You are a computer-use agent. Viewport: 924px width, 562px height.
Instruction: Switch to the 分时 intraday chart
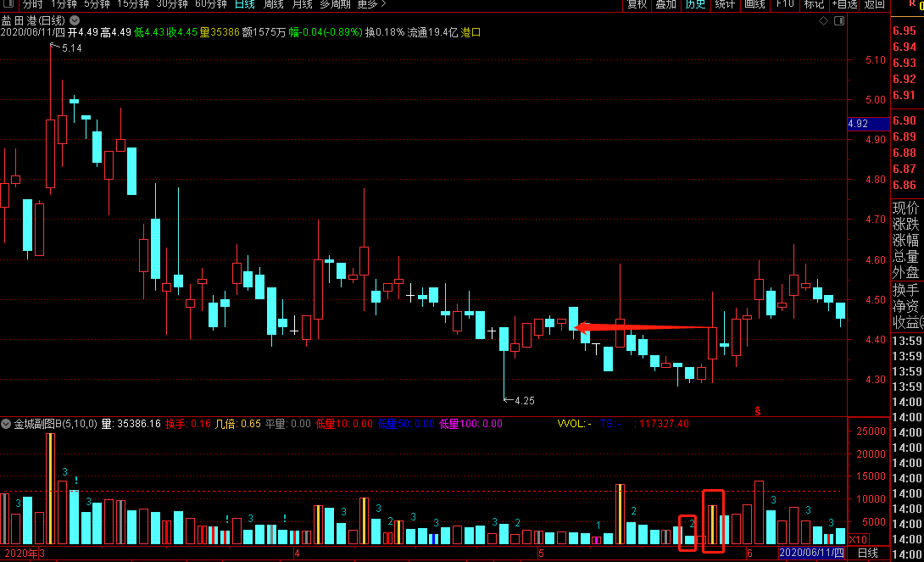(32, 4)
